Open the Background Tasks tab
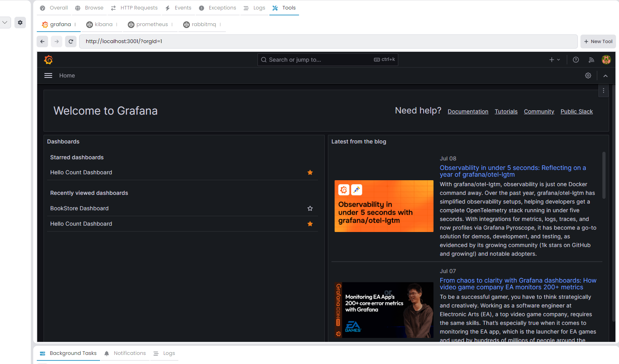 [x=68, y=353]
